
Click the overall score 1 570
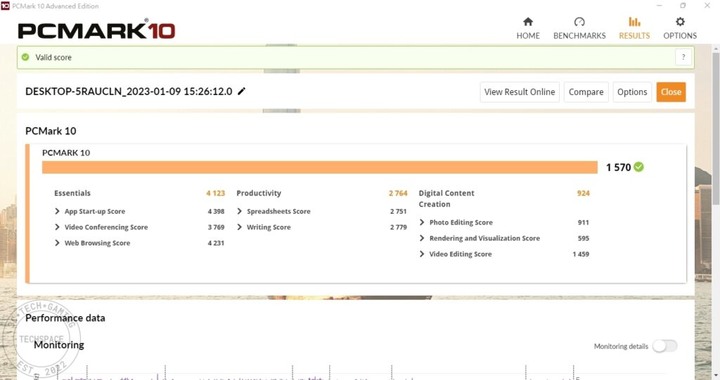(618, 168)
